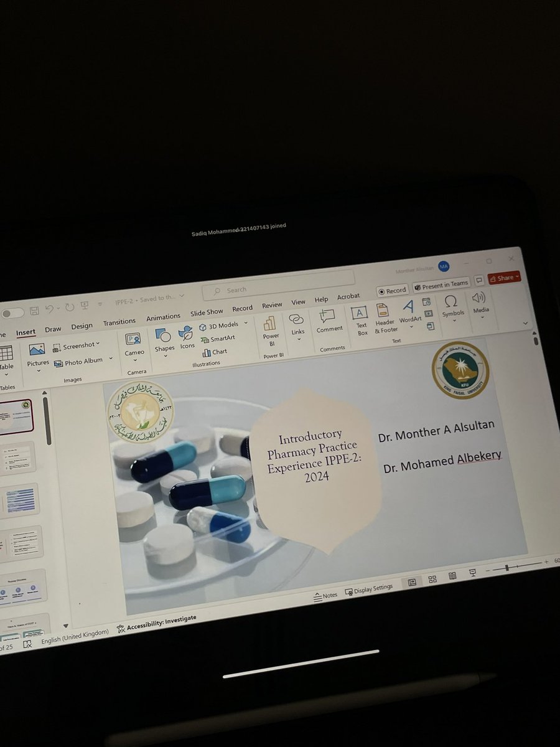Go to the Review tab
This screenshot has height=747, width=560.
click(272, 306)
